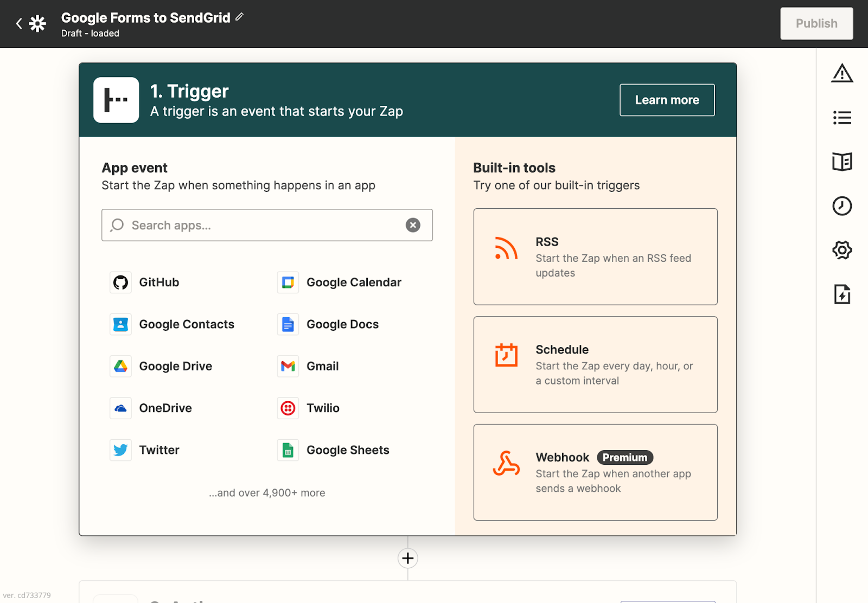Focus the Search apps input field
868x603 pixels.
click(x=267, y=225)
